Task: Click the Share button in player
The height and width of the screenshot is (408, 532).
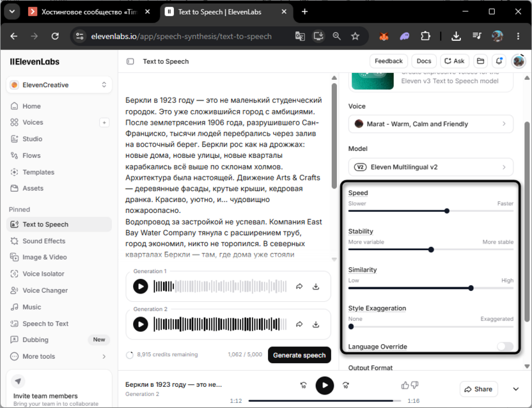Action: 478,389
